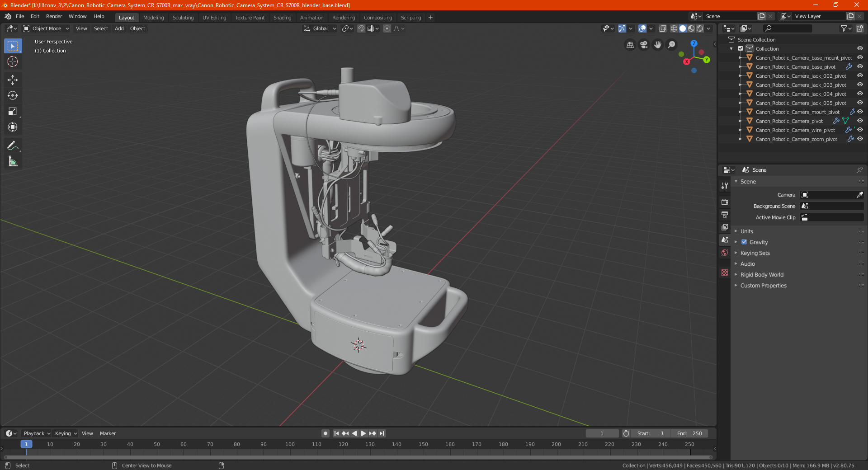
Task: Switch to the Shading workspace tab
Action: (282, 18)
